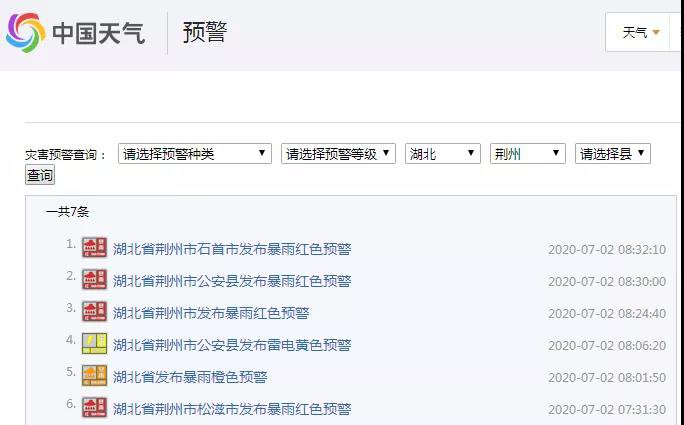The height and width of the screenshot is (425, 684).
Task: Open the 请选择县 county dropdown
Action: coord(612,154)
